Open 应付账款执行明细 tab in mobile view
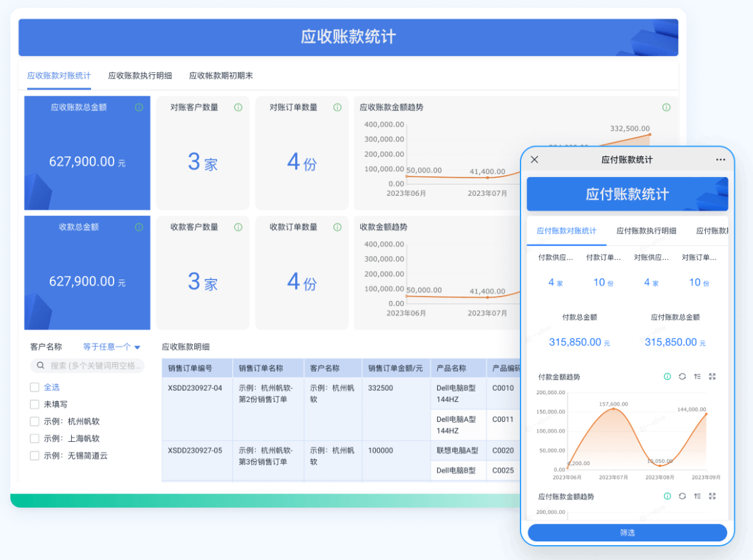The height and width of the screenshot is (560, 753). click(x=646, y=231)
